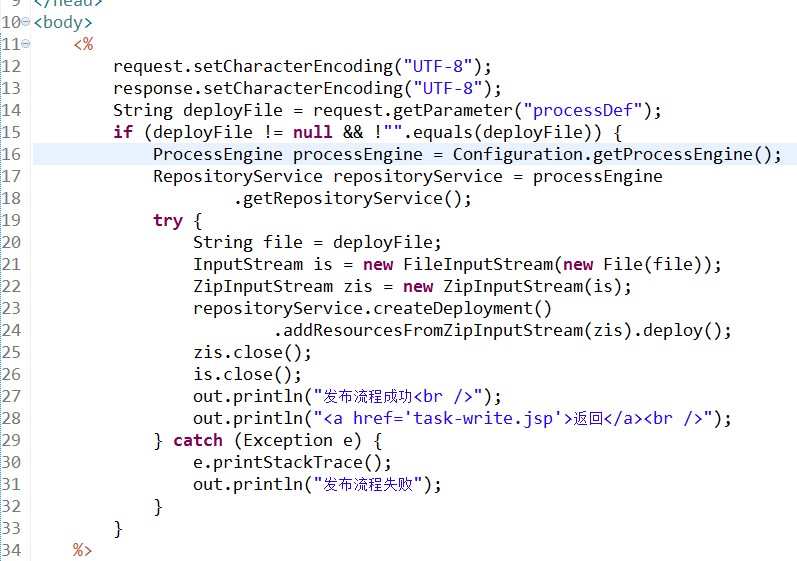
Task: Click the opening body tag
Action: click(x=63, y=22)
